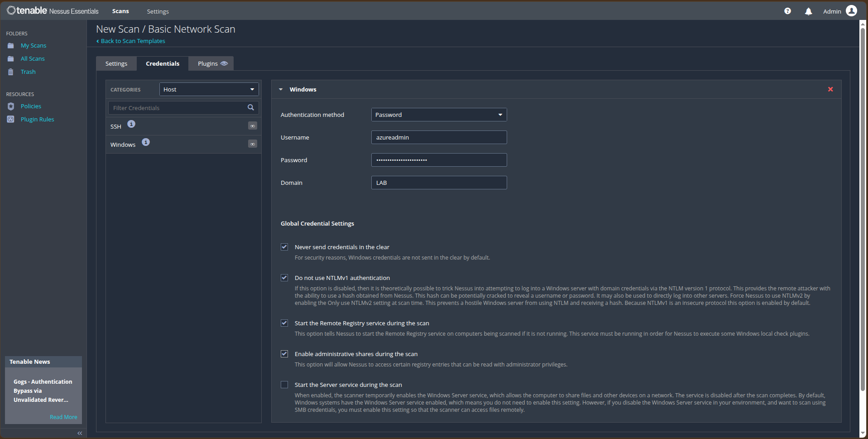Image resolution: width=868 pixels, height=439 pixels.
Task: Open the Authentication method Password dropdown
Action: (439, 115)
